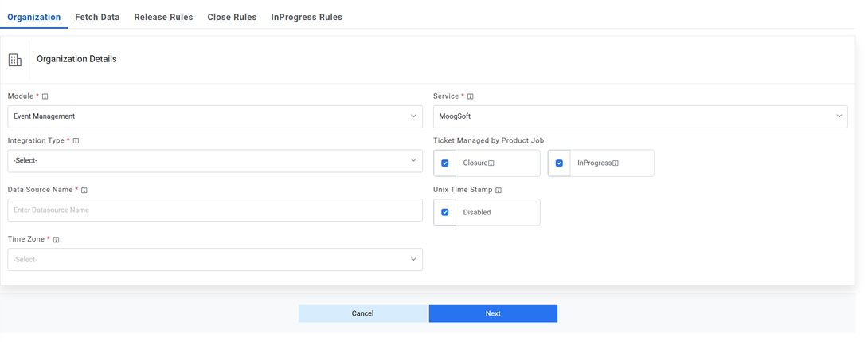
Task: Click info icon next to Unix Time Stamp
Action: click(499, 191)
